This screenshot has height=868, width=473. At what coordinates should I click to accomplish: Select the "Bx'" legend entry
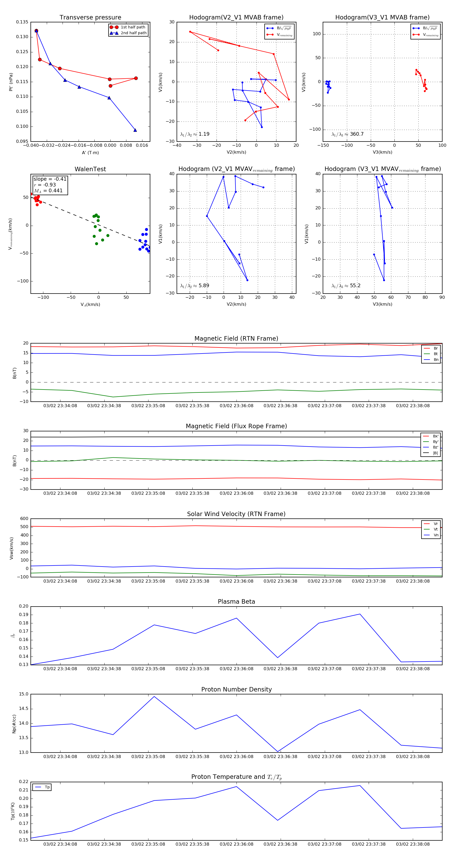431,436
